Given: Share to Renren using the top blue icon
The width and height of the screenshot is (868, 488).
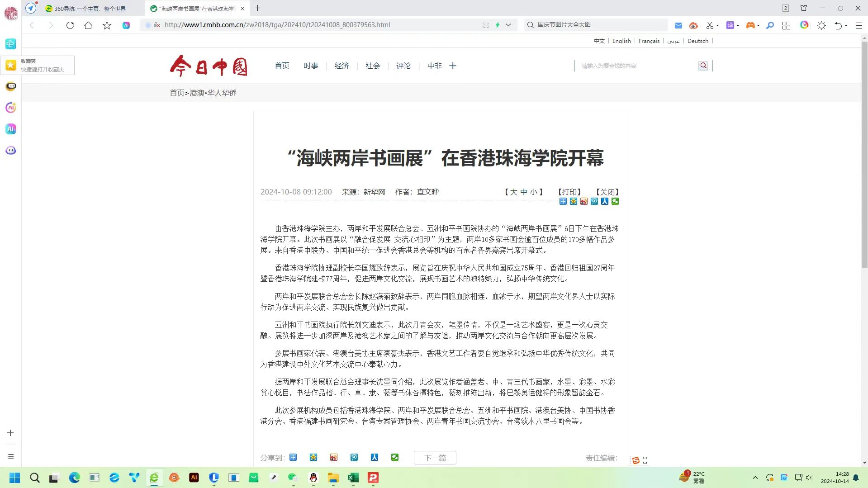Looking at the screenshot, I should [605, 201].
